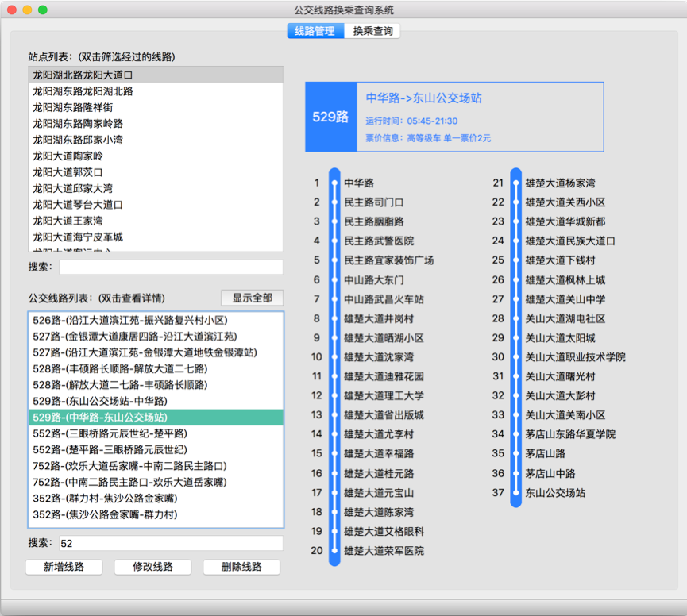Close the window with the red button
687x616 pixels.
point(12,10)
